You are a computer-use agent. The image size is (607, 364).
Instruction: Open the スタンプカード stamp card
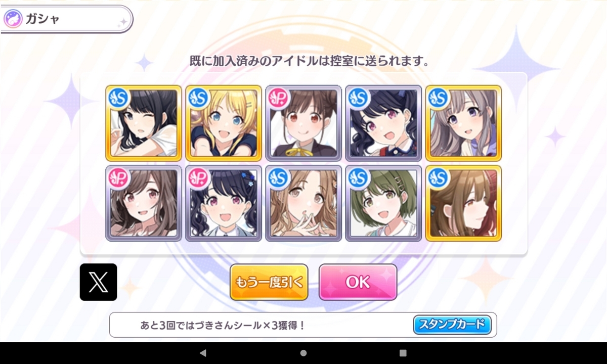[x=452, y=324]
